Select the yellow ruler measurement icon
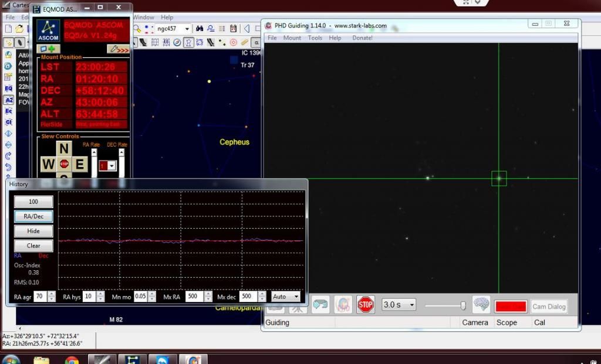This screenshot has width=601, height=364. tap(244, 42)
